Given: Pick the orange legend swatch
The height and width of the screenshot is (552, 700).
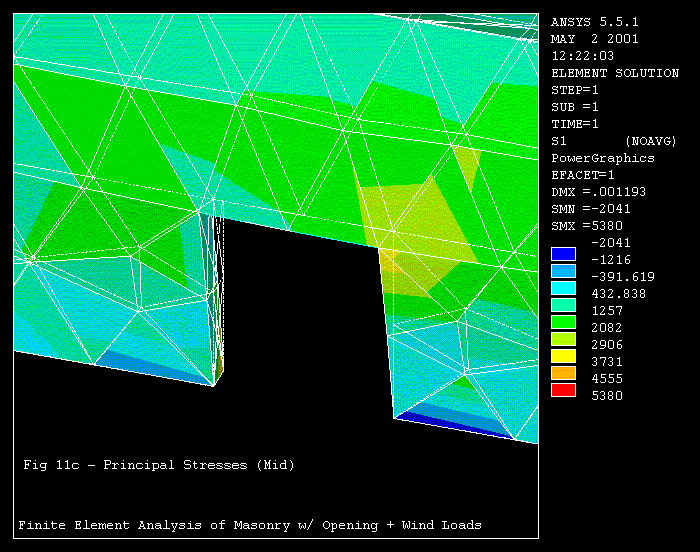Looking at the screenshot, I should [x=565, y=372].
